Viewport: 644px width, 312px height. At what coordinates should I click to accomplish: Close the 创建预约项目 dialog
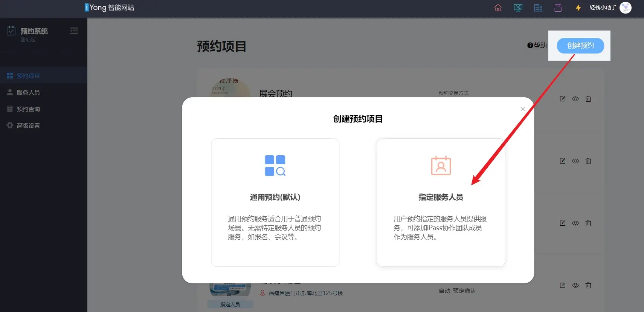[x=523, y=109]
